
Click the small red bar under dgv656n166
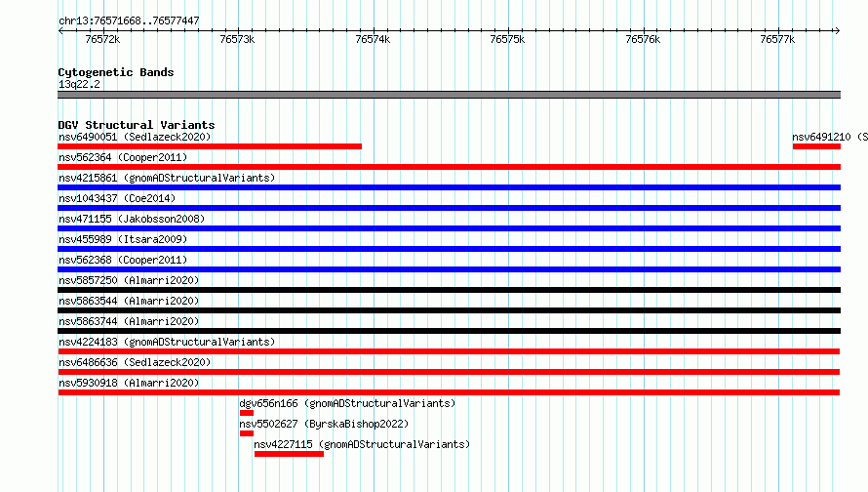tap(247, 413)
